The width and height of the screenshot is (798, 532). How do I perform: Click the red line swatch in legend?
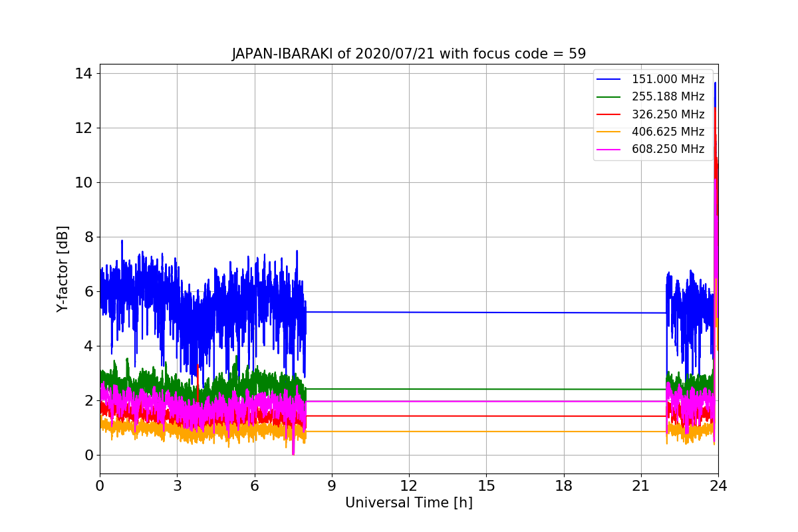pos(608,114)
